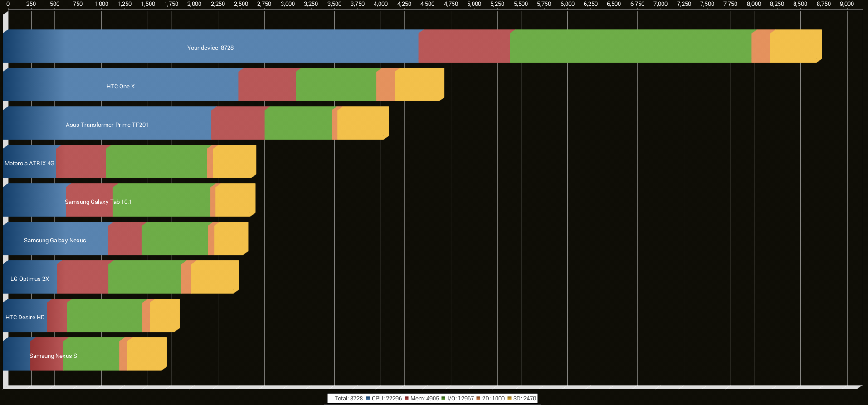
Task: Click the yellow segment of the HTC Desire HD bar
Action: point(165,316)
